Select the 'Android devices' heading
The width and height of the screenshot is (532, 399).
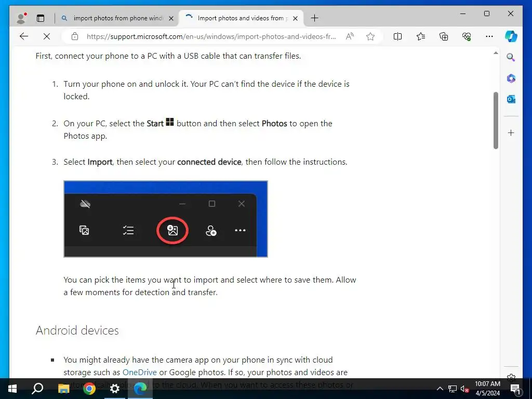(77, 330)
